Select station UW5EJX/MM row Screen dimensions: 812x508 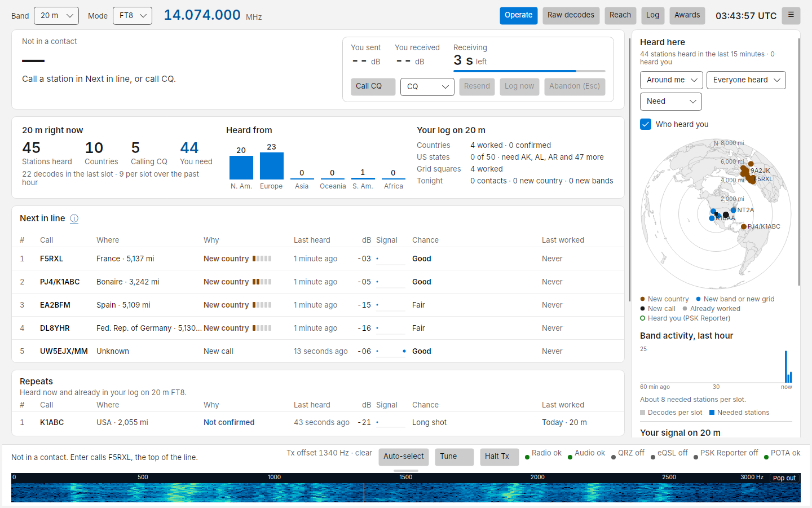pos(318,351)
